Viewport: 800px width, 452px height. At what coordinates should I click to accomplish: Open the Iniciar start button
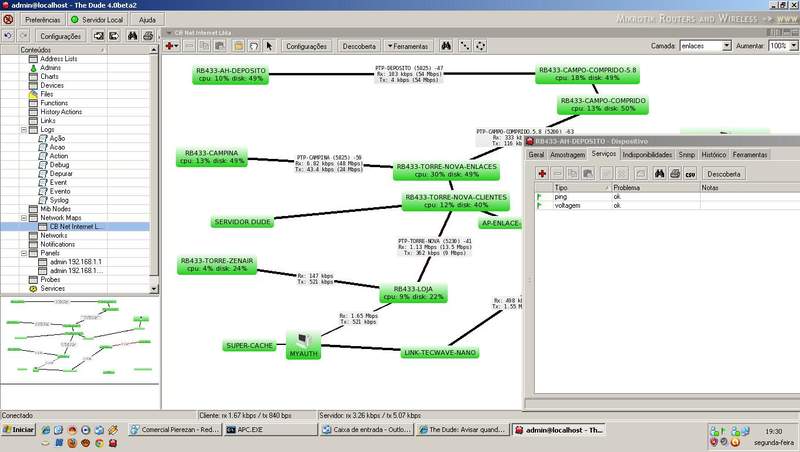(18, 430)
